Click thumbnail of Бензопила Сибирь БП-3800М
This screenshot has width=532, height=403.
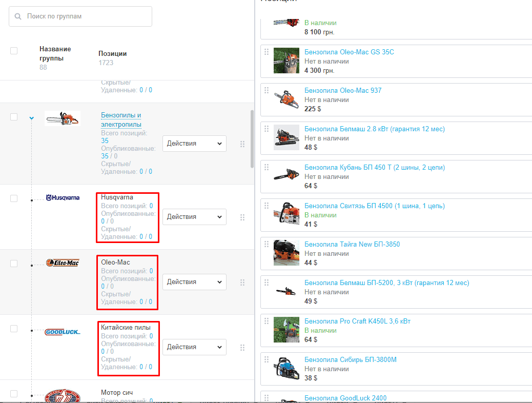[287, 368]
